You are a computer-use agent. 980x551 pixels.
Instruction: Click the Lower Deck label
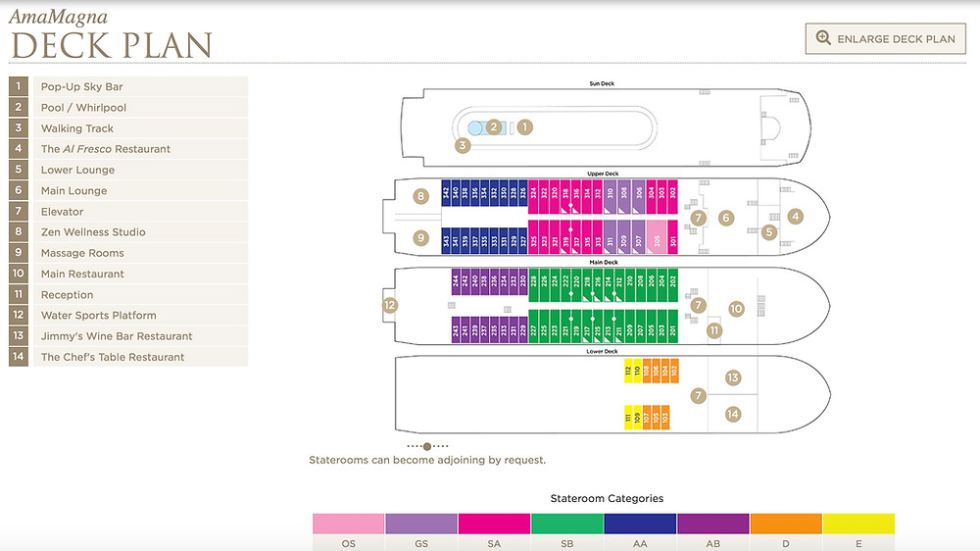pyautogui.click(x=602, y=351)
